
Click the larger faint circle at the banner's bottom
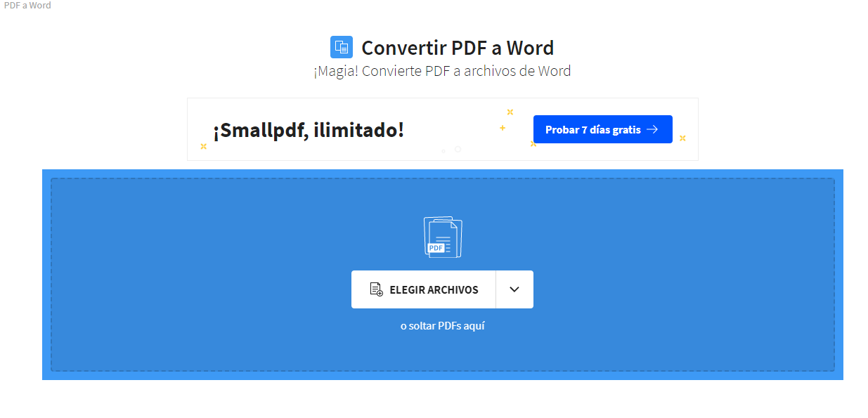[x=458, y=149]
